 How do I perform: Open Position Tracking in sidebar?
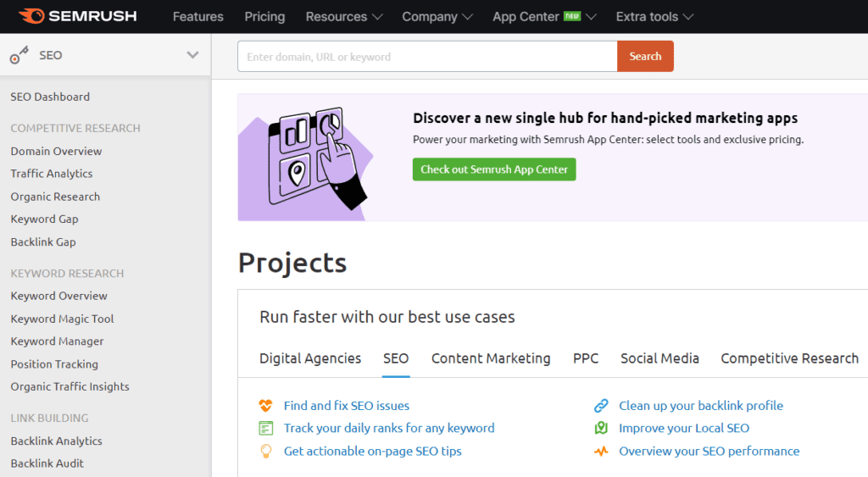(54, 364)
